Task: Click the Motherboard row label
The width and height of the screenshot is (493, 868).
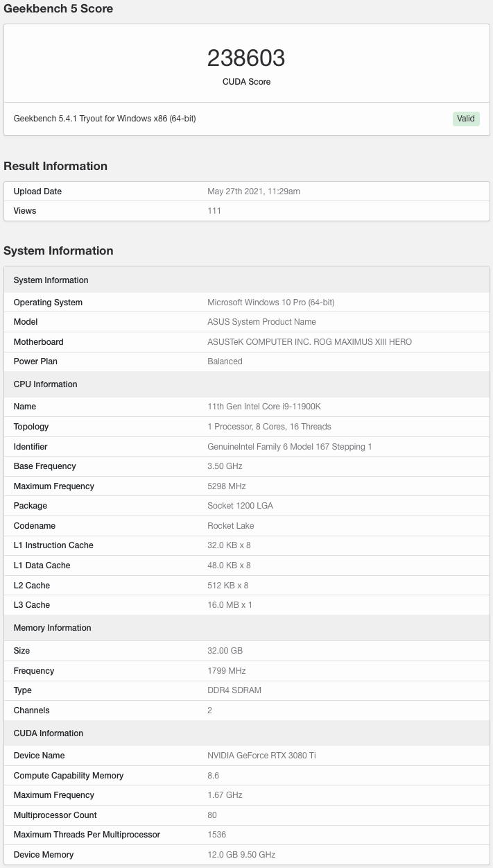Action: click(39, 342)
